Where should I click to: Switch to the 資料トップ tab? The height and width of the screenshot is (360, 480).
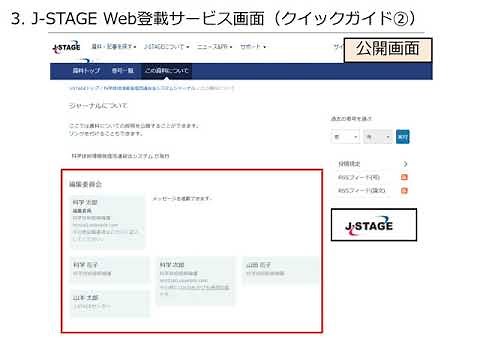[x=86, y=71]
